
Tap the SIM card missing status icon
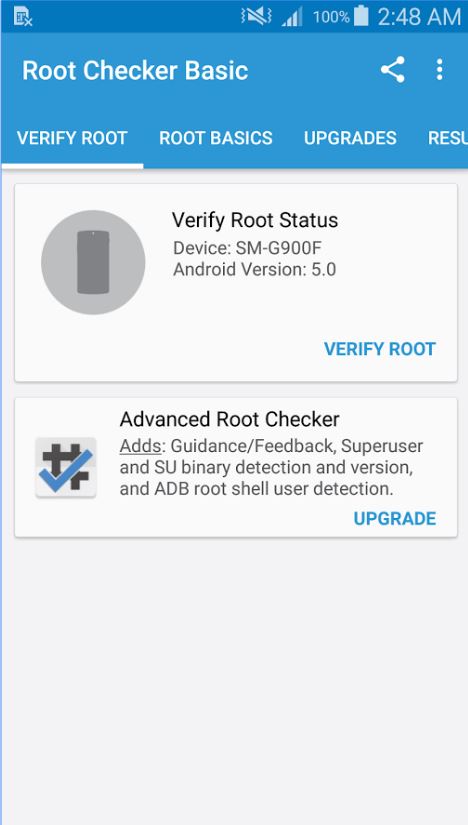click(x=23, y=17)
